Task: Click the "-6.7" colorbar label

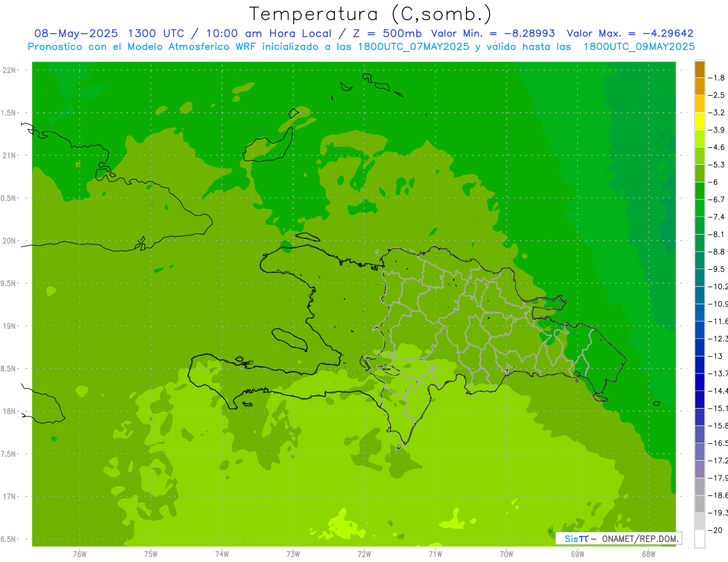Action: [x=716, y=199]
